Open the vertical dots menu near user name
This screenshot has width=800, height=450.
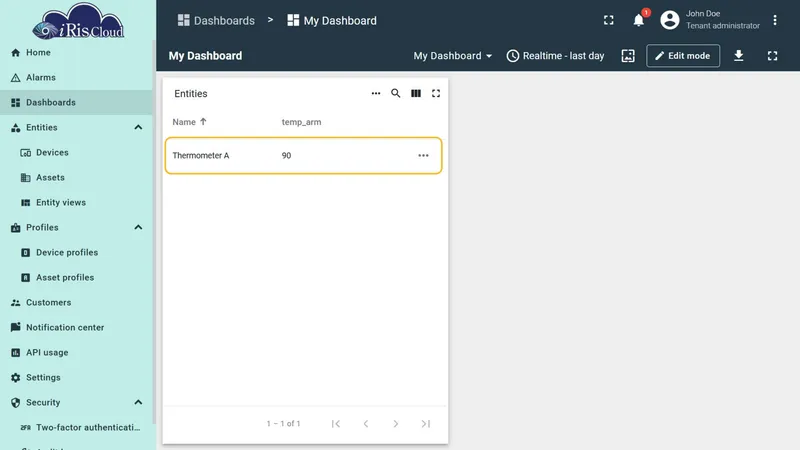click(774, 20)
